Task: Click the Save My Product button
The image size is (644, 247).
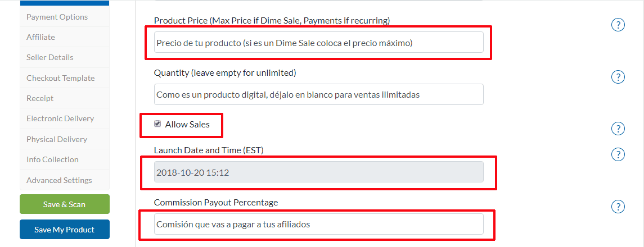Action: click(x=65, y=230)
